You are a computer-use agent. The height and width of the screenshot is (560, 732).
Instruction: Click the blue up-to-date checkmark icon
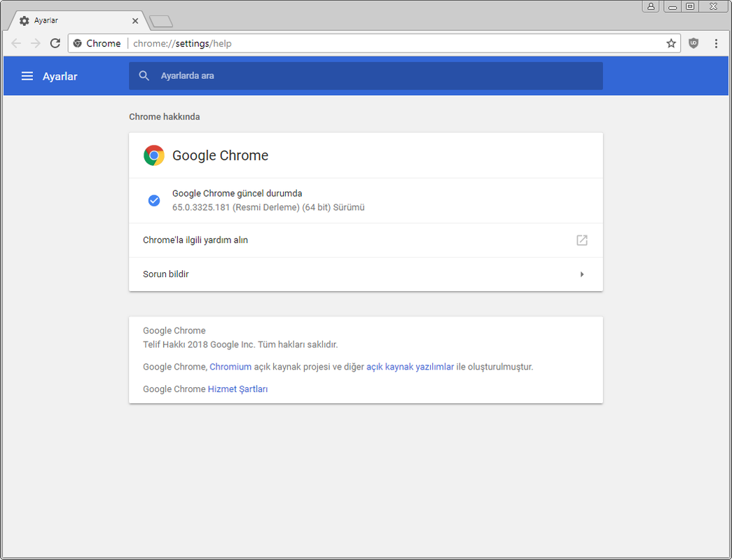154,200
